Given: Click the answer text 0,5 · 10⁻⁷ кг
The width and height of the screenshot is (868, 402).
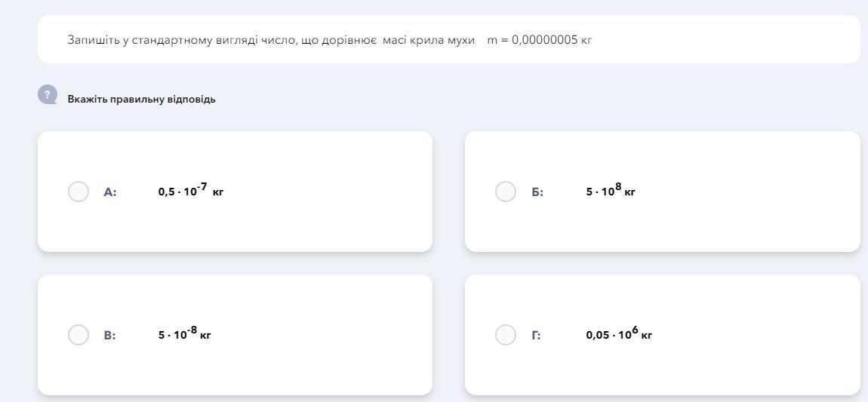Looking at the screenshot, I should pyautogui.click(x=190, y=191).
